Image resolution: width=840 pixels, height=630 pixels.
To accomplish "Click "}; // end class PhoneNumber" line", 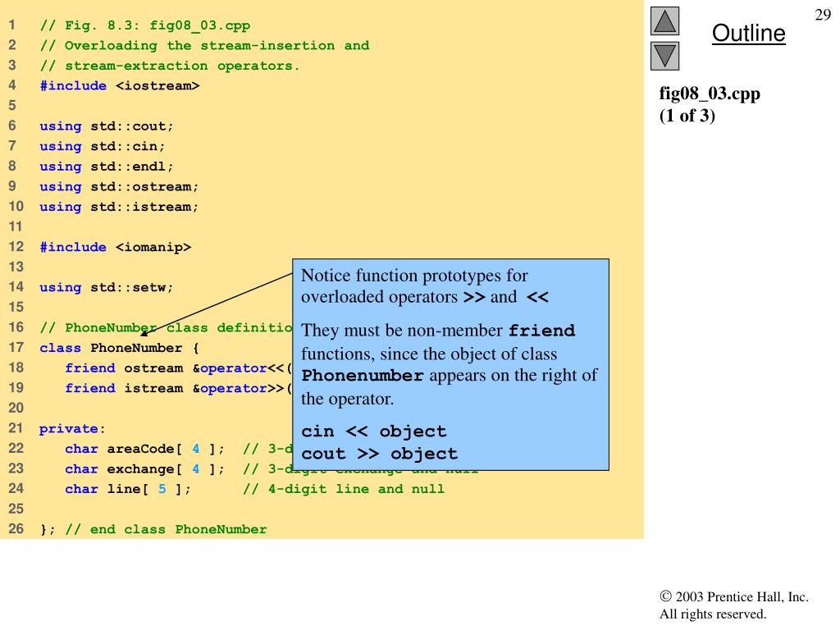I will click(x=153, y=529).
